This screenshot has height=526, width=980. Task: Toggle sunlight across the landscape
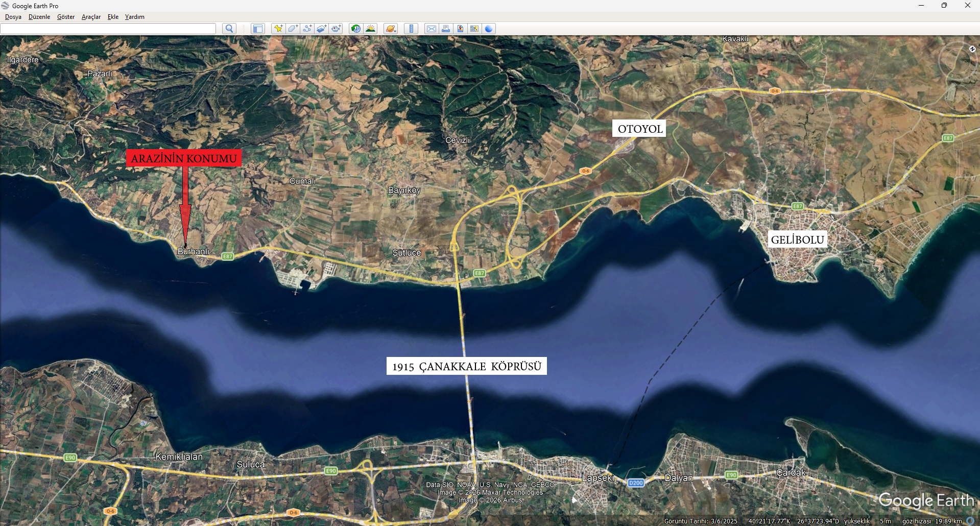(x=370, y=29)
